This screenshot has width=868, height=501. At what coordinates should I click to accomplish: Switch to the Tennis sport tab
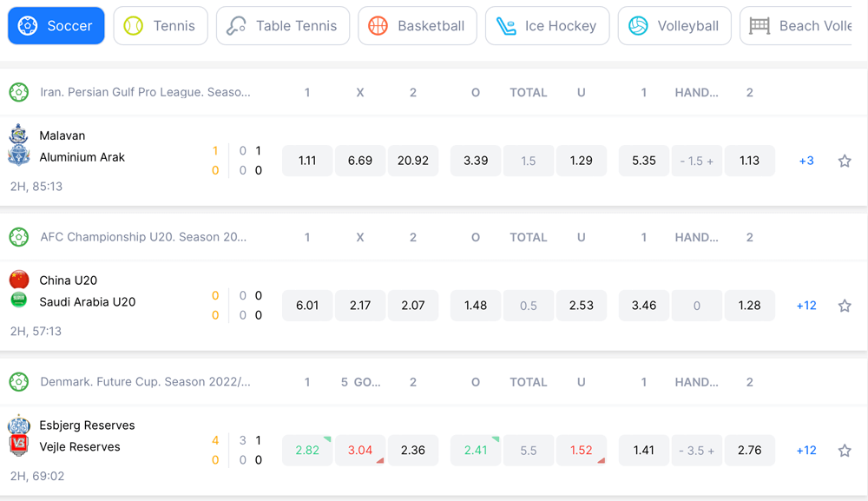(x=161, y=26)
